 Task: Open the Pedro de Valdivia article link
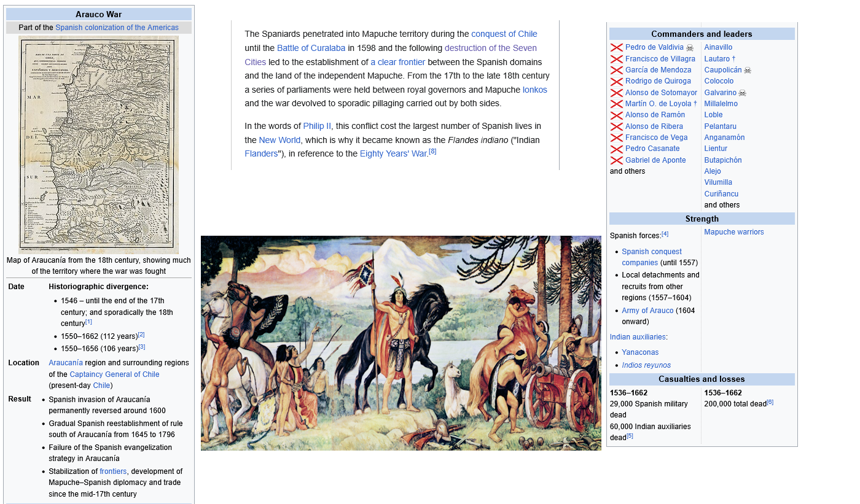click(x=654, y=47)
